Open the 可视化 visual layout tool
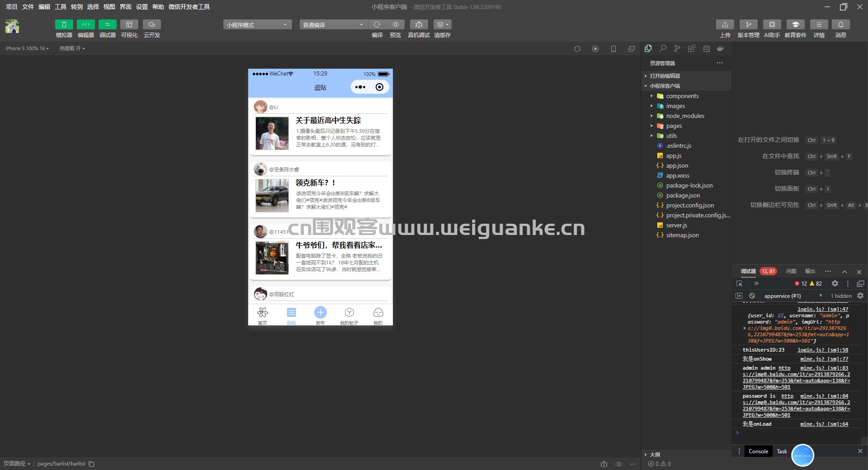The width and height of the screenshot is (868, 470). (129, 24)
